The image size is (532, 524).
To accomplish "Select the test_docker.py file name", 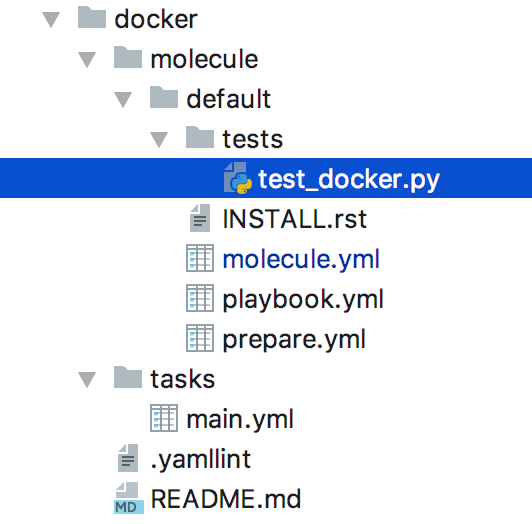I will 349,180.
